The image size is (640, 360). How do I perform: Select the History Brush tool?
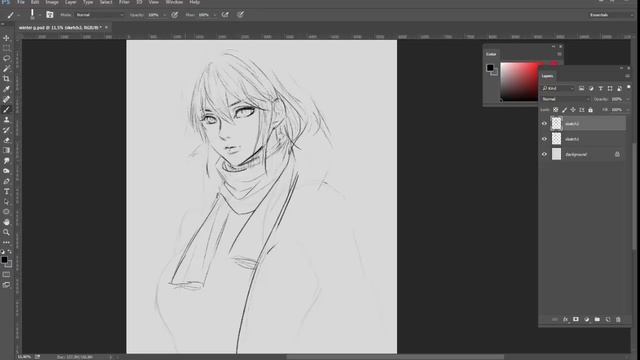(6, 130)
